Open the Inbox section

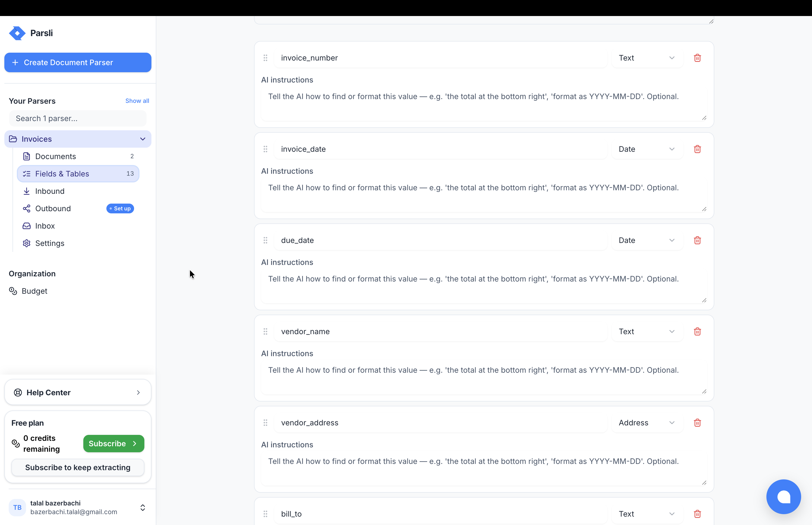tap(78, 226)
